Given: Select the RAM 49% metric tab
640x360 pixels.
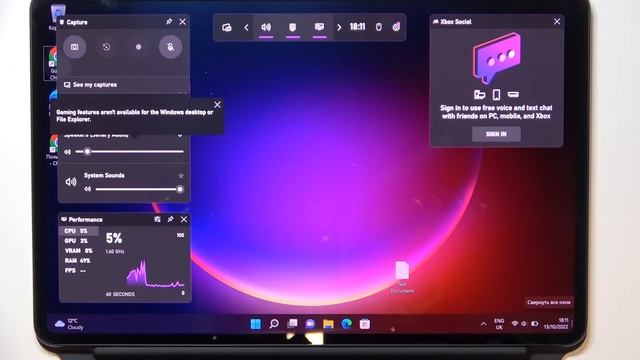Looking at the screenshot, I should 79,260.
